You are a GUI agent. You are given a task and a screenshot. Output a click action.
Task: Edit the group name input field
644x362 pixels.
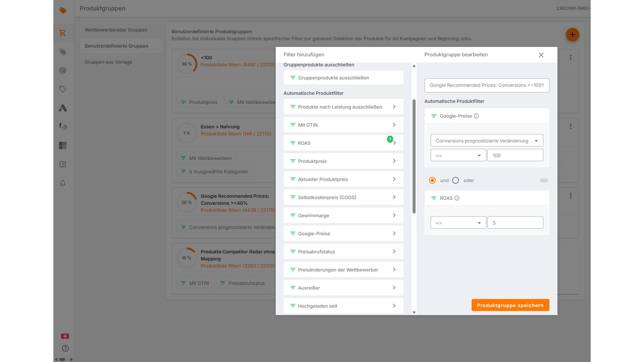point(487,85)
